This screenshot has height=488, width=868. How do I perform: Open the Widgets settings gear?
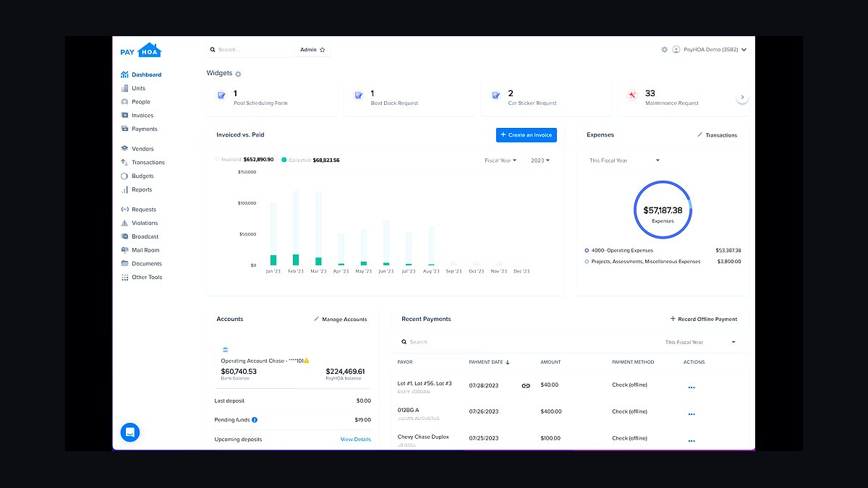(x=239, y=74)
